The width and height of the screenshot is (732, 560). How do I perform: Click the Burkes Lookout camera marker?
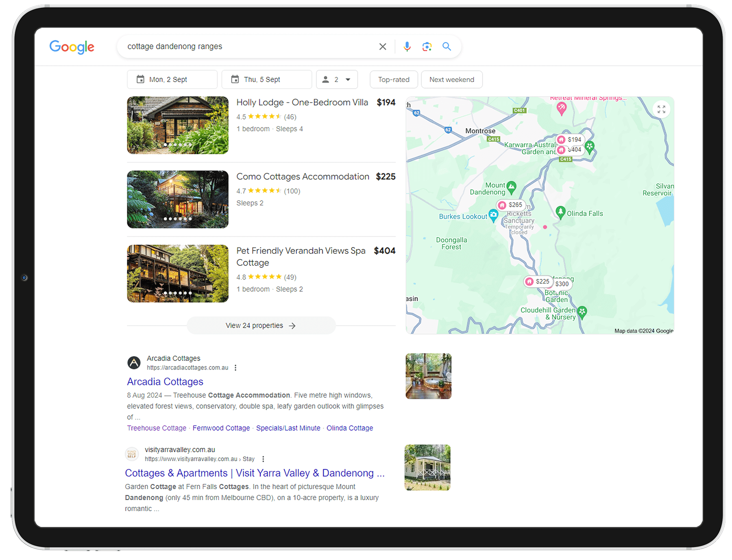493,215
